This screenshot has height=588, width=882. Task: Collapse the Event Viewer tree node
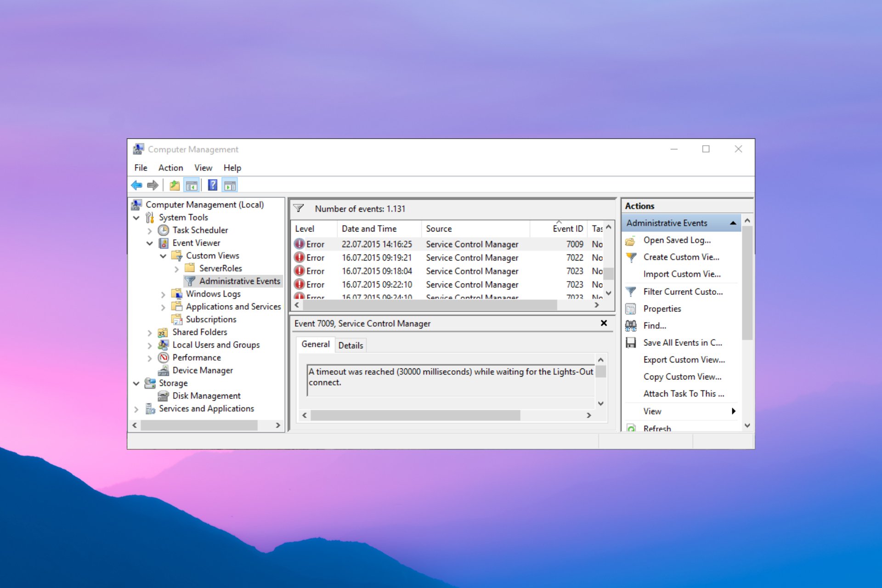click(x=150, y=243)
